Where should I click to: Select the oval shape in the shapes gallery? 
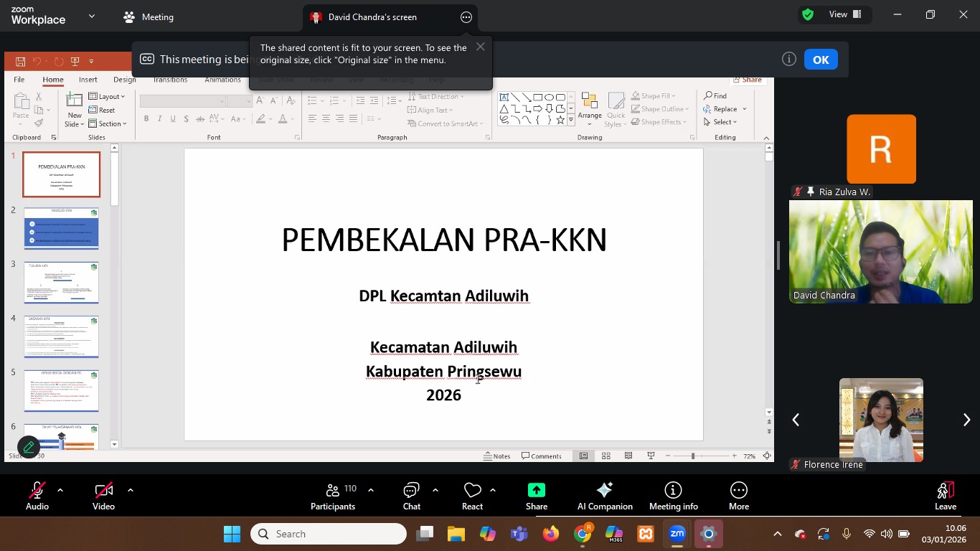pyautogui.click(x=550, y=98)
